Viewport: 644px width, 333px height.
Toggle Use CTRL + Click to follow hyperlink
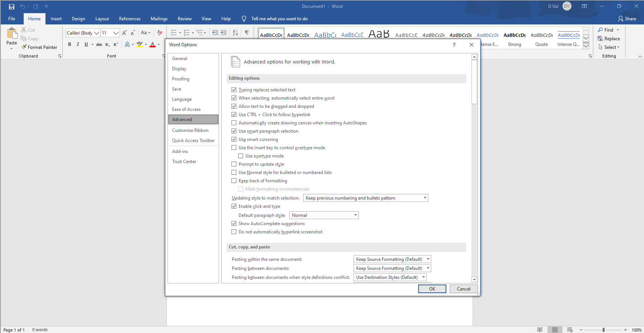[x=234, y=115]
